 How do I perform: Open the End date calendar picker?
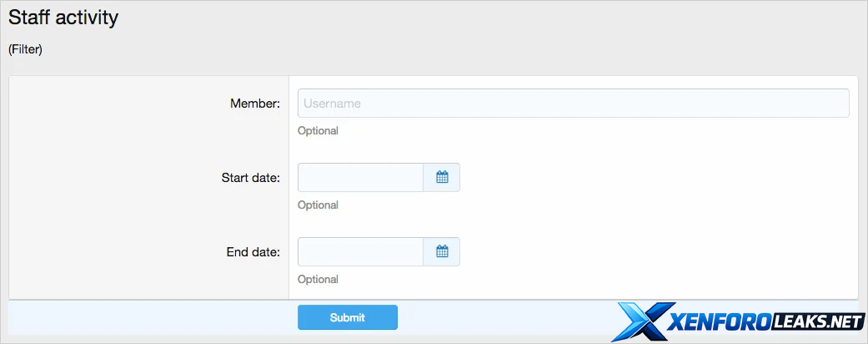tap(442, 251)
